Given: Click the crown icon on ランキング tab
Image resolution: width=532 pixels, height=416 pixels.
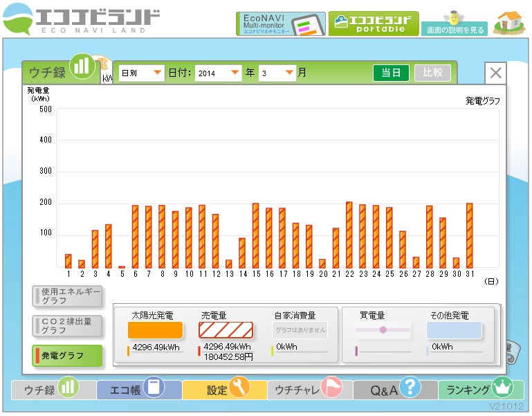Looking at the screenshot, I should 502,386.
